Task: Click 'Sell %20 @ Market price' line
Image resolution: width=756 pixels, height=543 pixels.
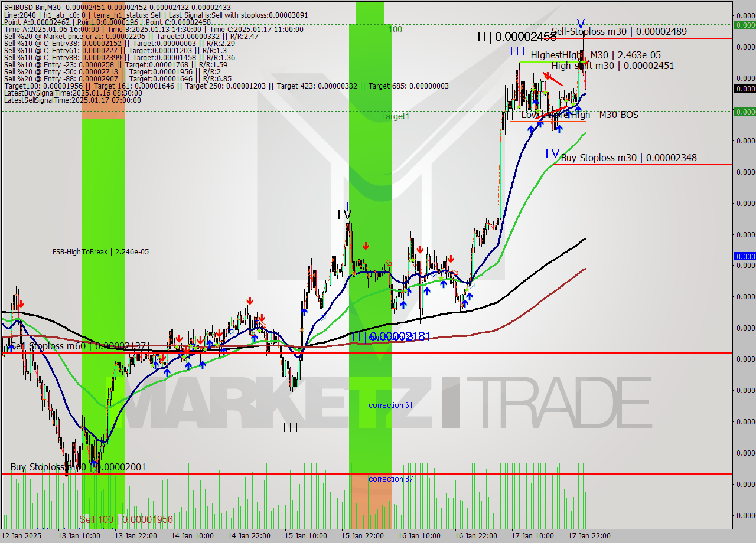Action: (131, 36)
